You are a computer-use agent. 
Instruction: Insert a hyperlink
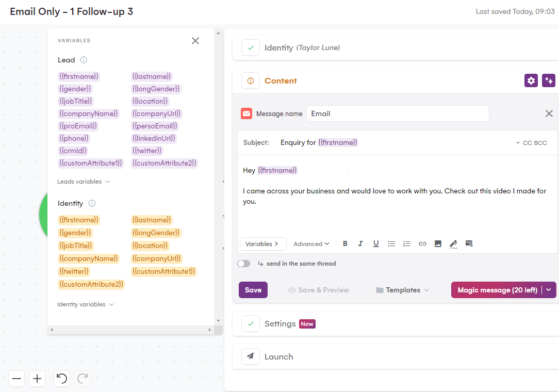(x=422, y=243)
